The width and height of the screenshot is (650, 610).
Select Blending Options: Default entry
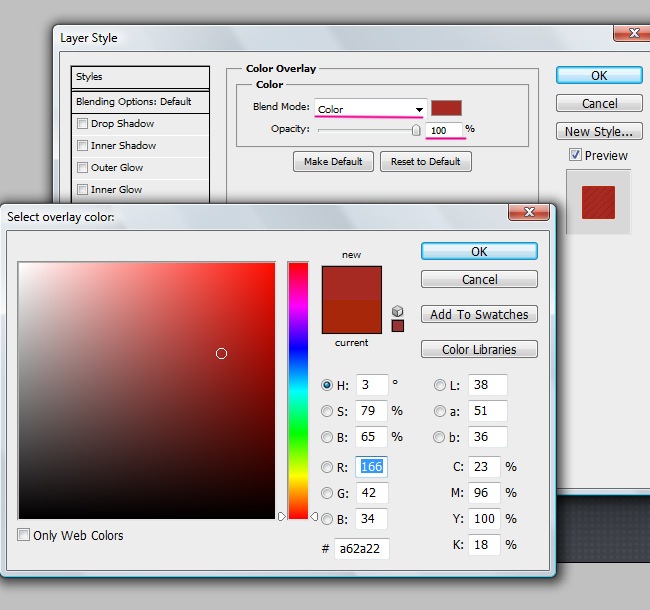[140, 102]
